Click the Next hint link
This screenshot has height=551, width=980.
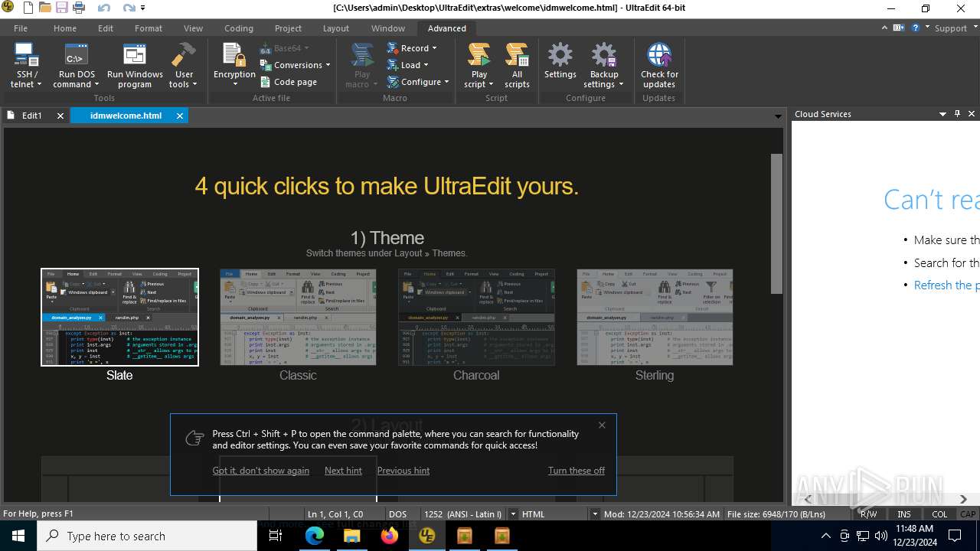pyautogui.click(x=343, y=471)
